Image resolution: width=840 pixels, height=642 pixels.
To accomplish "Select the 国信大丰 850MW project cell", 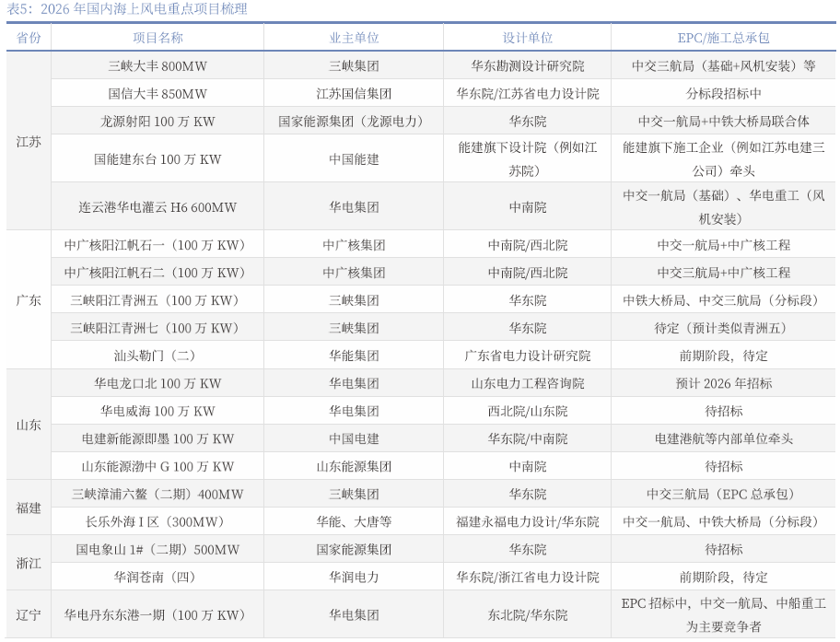I will click(x=157, y=94).
